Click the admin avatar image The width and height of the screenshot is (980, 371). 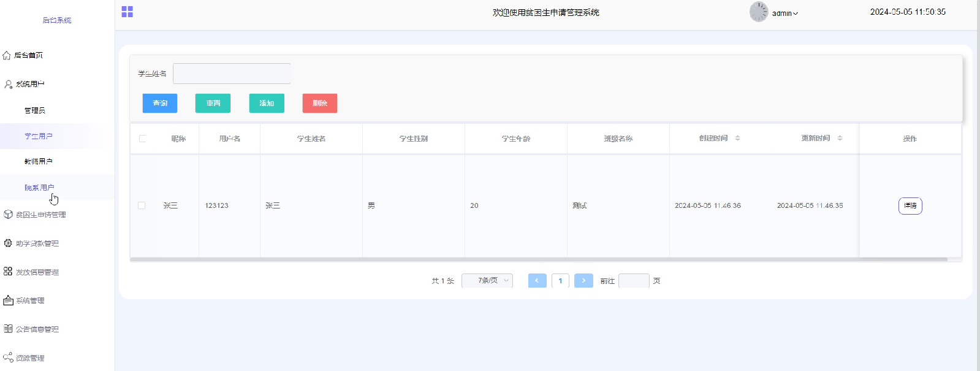pos(758,12)
